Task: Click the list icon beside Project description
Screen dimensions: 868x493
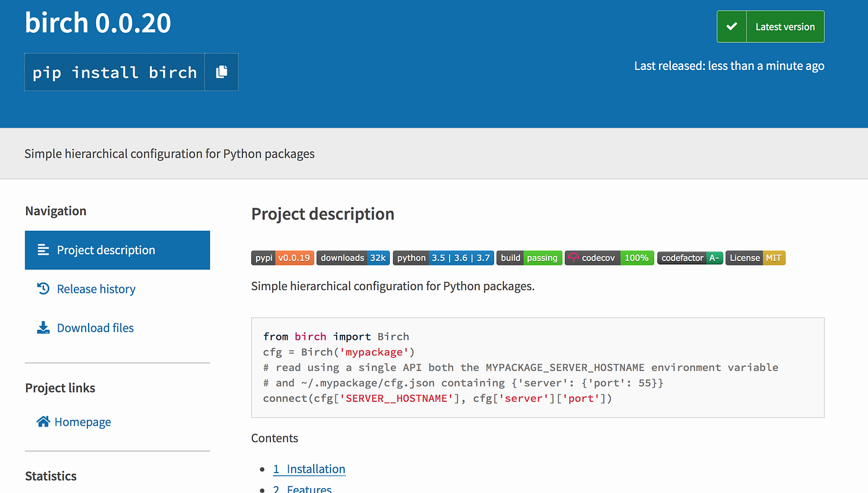Action: 42,249
